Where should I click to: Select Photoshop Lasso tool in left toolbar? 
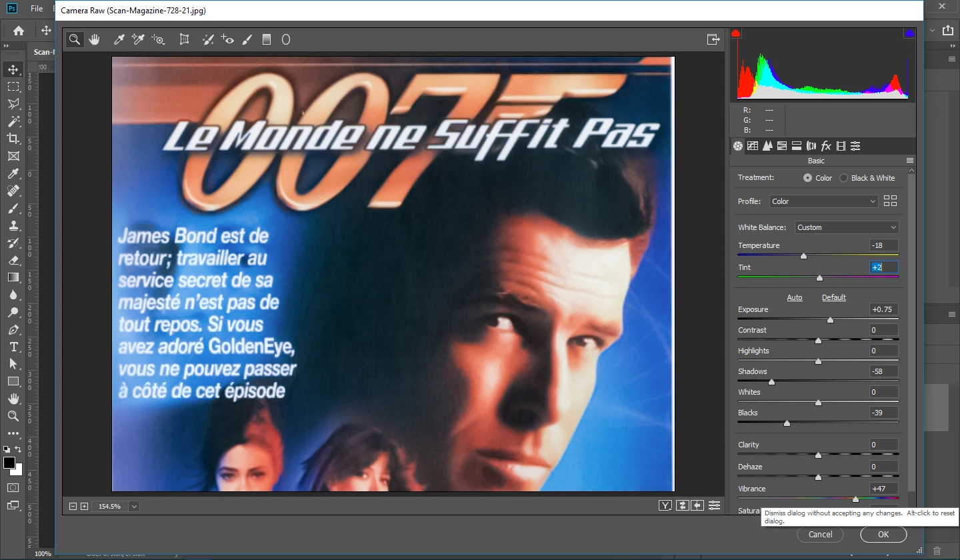(13, 103)
